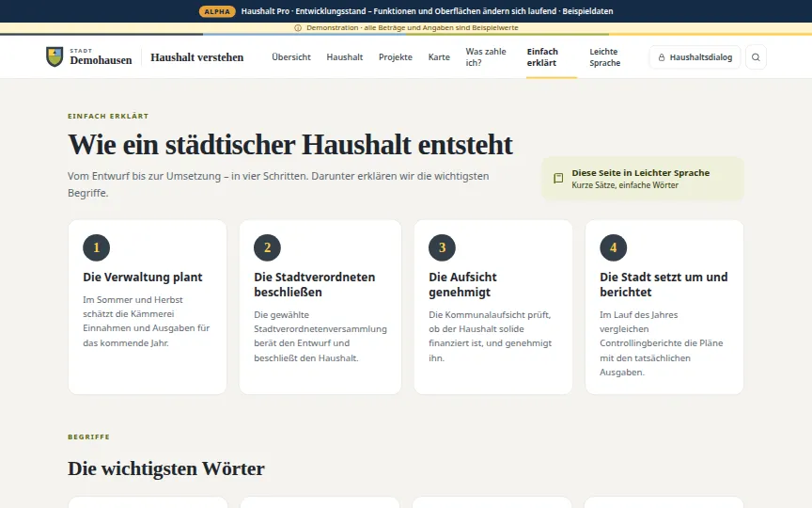The image size is (812, 508).
Task: Open the Haushaltsdialog button
Action: click(695, 57)
